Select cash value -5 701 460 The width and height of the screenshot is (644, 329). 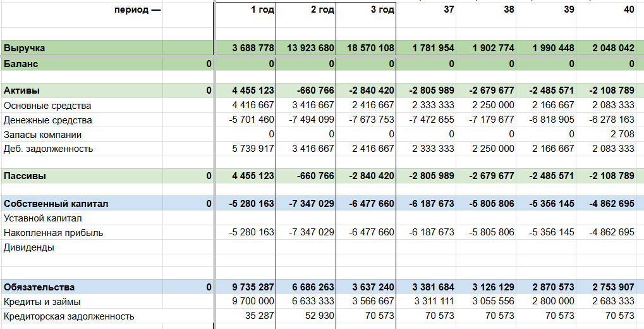(x=252, y=120)
